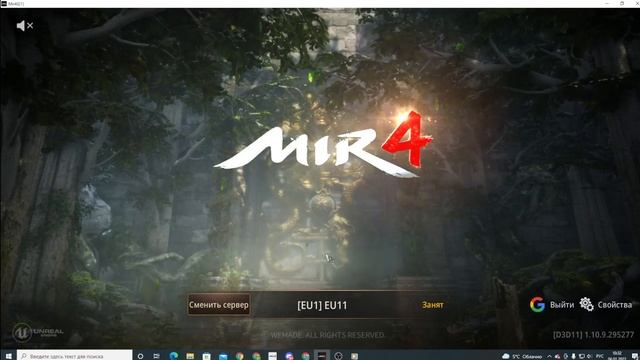The height and width of the screenshot is (360, 640).
Task: Click the Сменить сервер button
Action: click(x=219, y=305)
